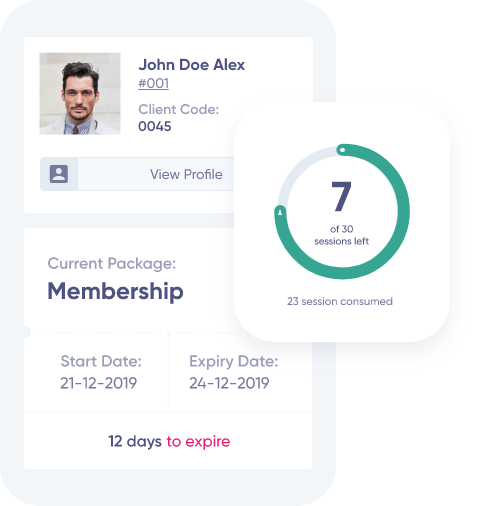Click the large number 7
480x506 pixels.
click(341, 197)
